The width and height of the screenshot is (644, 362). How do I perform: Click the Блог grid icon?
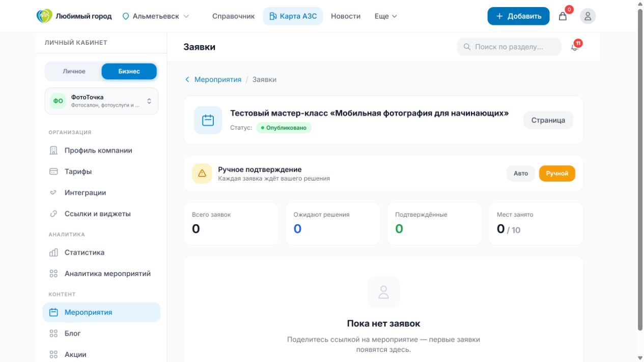click(x=53, y=334)
